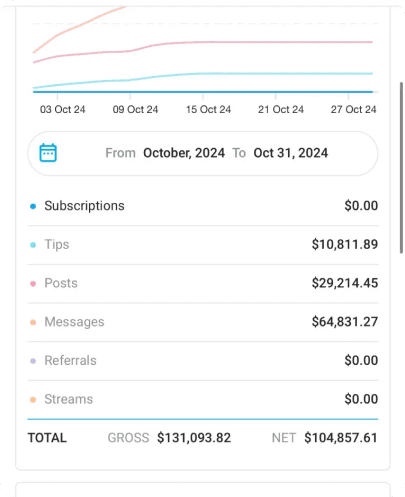
Task: Select the Streams earnings label
Action: click(x=69, y=399)
